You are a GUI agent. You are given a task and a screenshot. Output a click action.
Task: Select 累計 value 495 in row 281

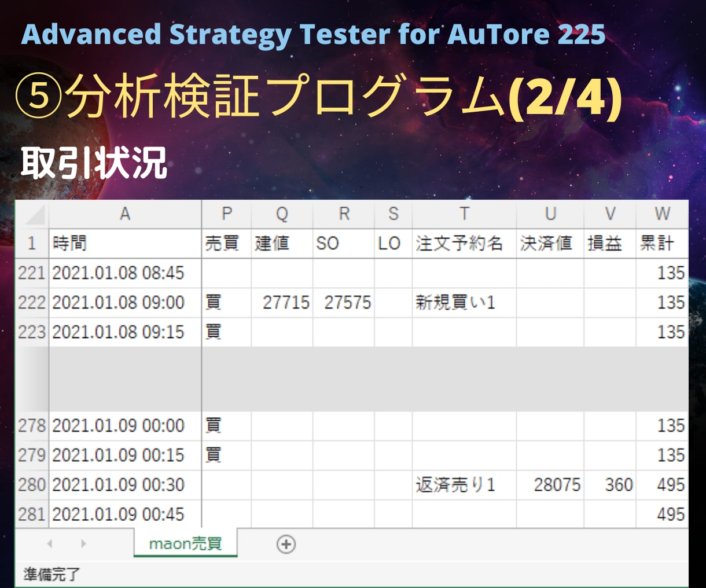click(662, 514)
